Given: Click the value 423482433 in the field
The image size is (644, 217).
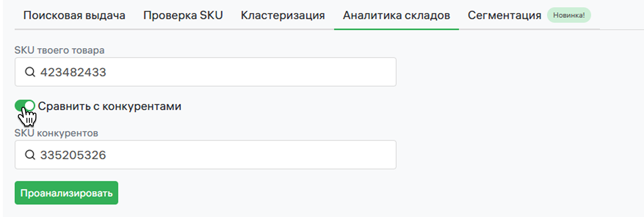Looking at the screenshot, I should 73,72.
